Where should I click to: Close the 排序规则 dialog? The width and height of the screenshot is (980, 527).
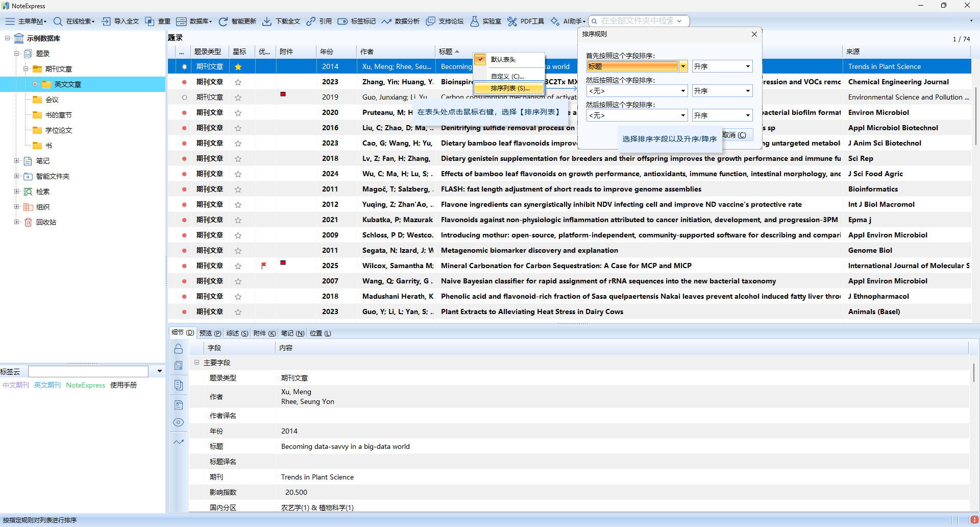[x=754, y=34]
